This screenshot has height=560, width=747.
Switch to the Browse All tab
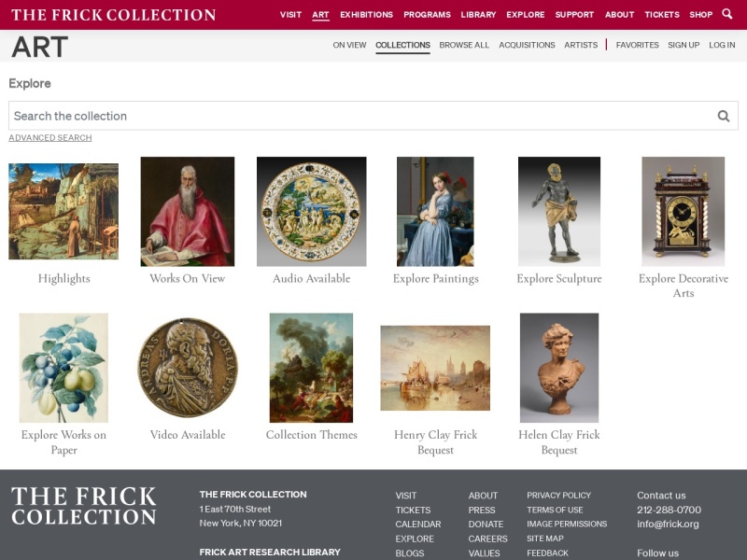click(464, 45)
